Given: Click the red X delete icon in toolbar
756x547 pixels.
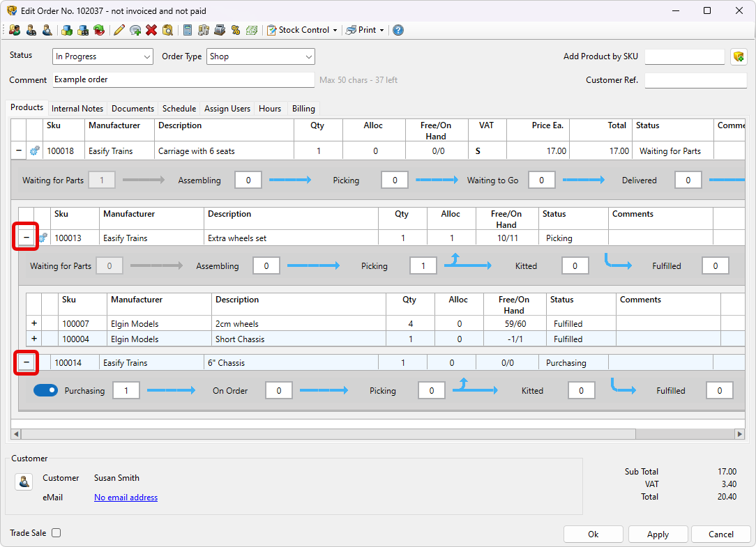Looking at the screenshot, I should (x=151, y=30).
